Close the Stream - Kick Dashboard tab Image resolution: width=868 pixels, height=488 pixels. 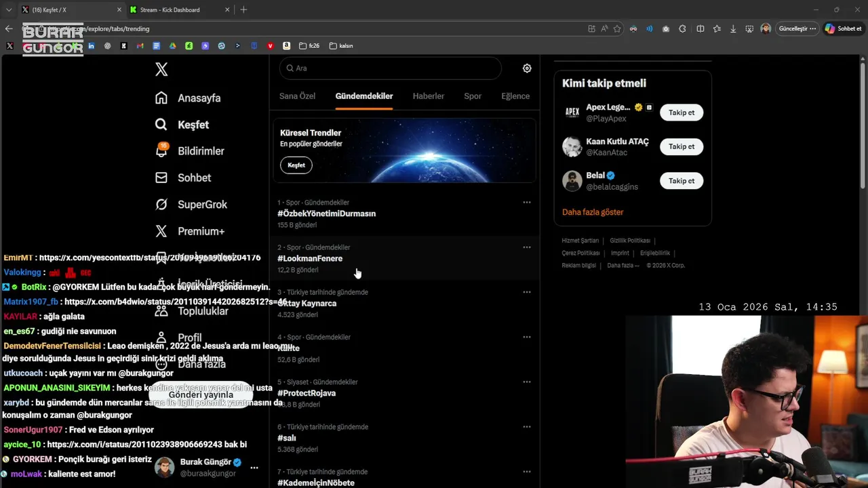click(227, 9)
